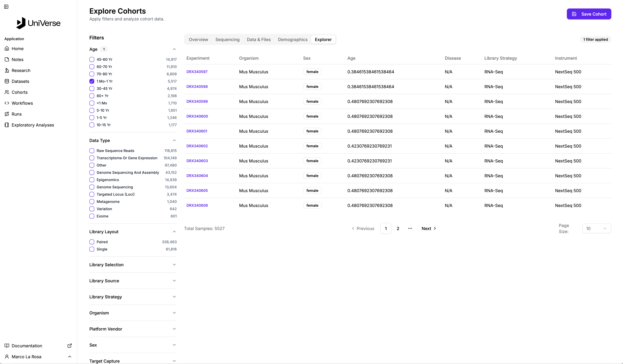
Task: Switch to the Sequencing tab
Action: pyautogui.click(x=227, y=40)
